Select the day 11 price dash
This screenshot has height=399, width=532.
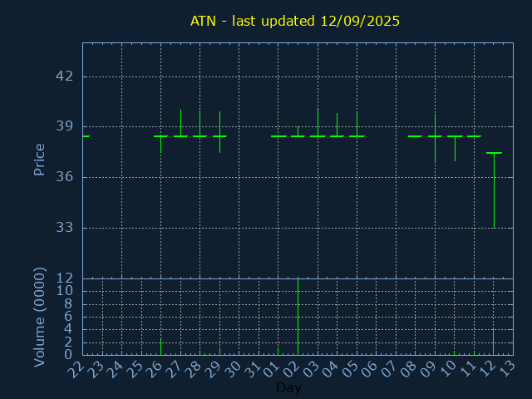pyautogui.click(x=474, y=136)
